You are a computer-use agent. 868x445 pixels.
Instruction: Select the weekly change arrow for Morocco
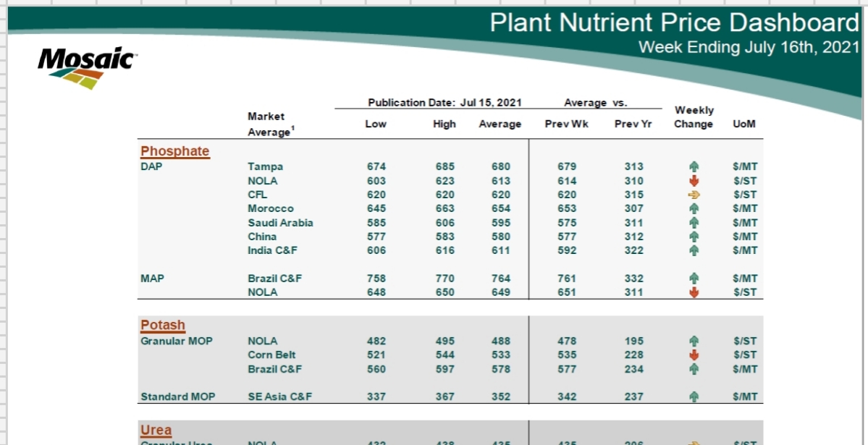pyautogui.click(x=694, y=208)
